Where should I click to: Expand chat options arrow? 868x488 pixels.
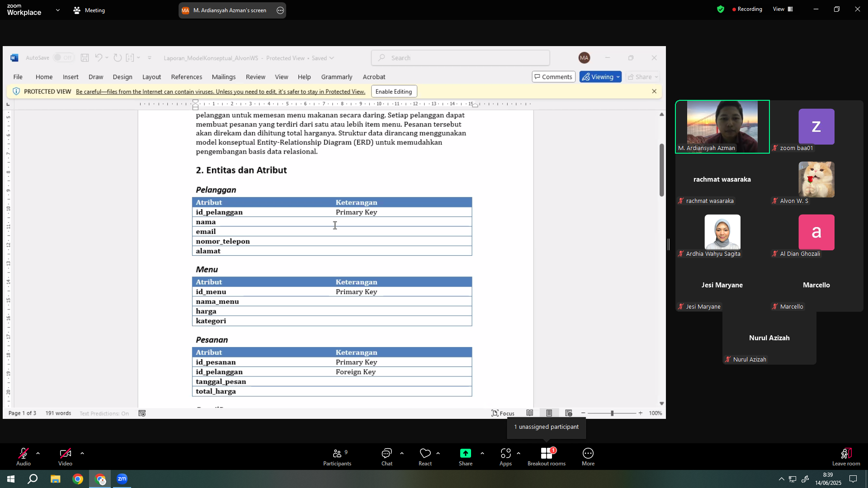pos(402,453)
